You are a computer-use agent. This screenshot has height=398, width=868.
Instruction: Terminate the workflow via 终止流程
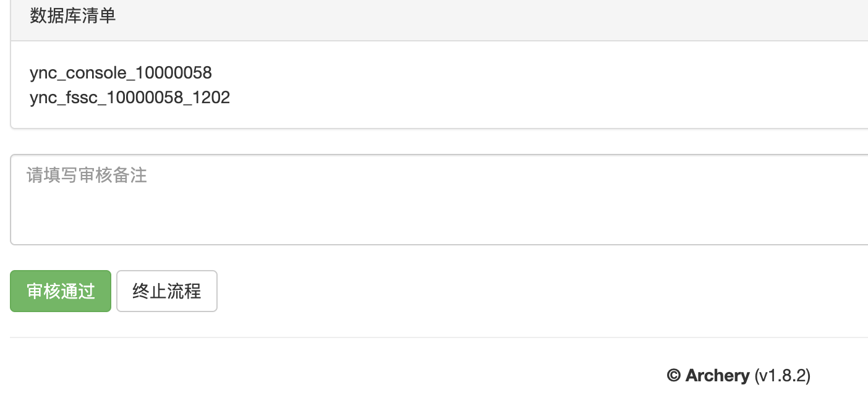tap(167, 291)
